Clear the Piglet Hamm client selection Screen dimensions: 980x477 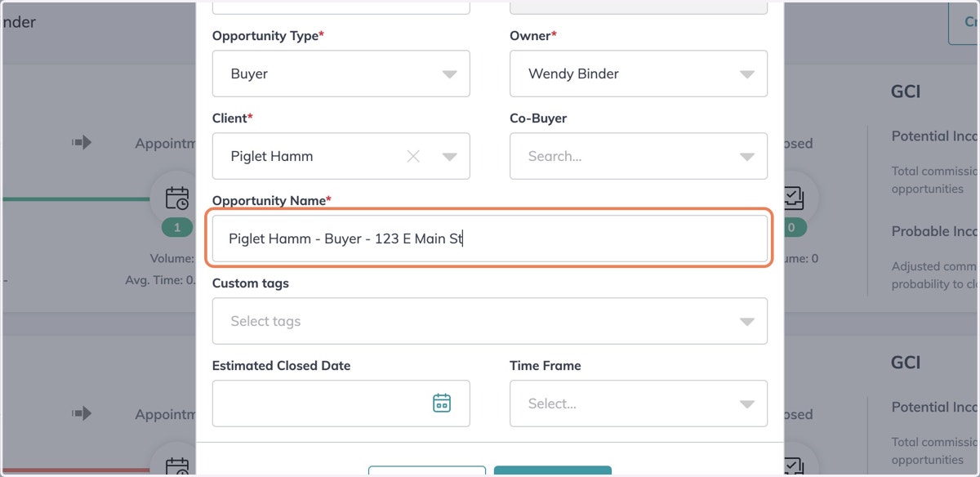[413, 156]
